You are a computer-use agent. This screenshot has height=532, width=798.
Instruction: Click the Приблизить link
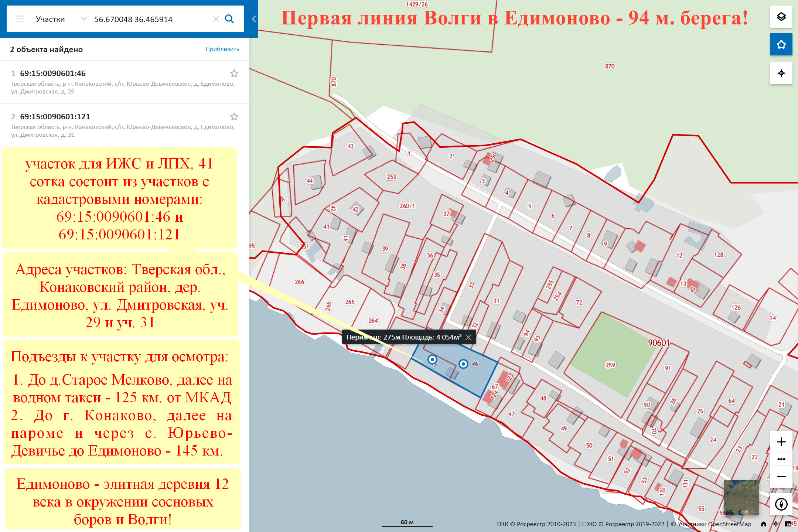pos(222,49)
